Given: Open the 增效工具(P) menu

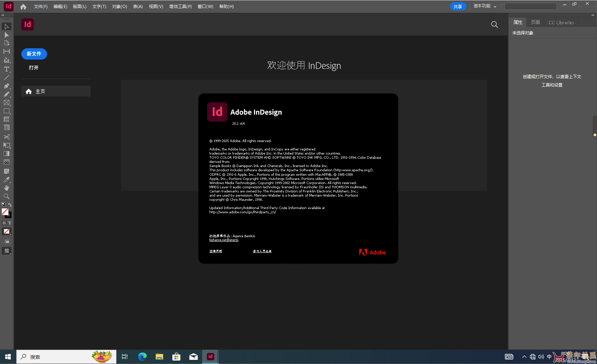Looking at the screenshot, I should point(180,7).
